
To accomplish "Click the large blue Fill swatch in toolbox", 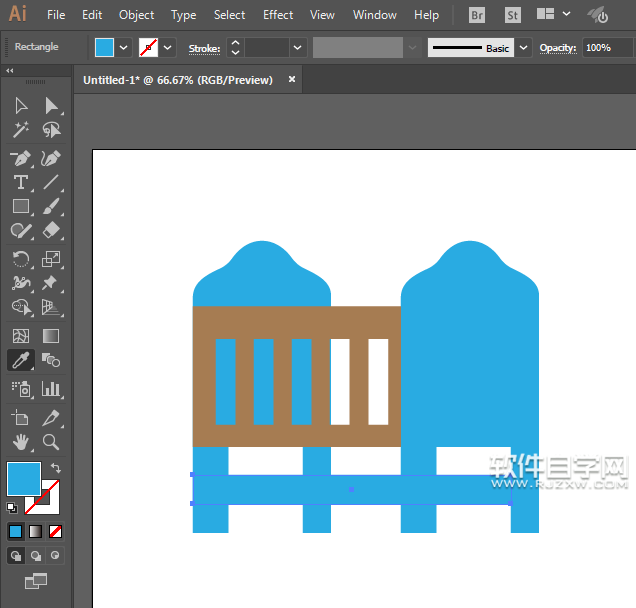I will pyautogui.click(x=24, y=478).
